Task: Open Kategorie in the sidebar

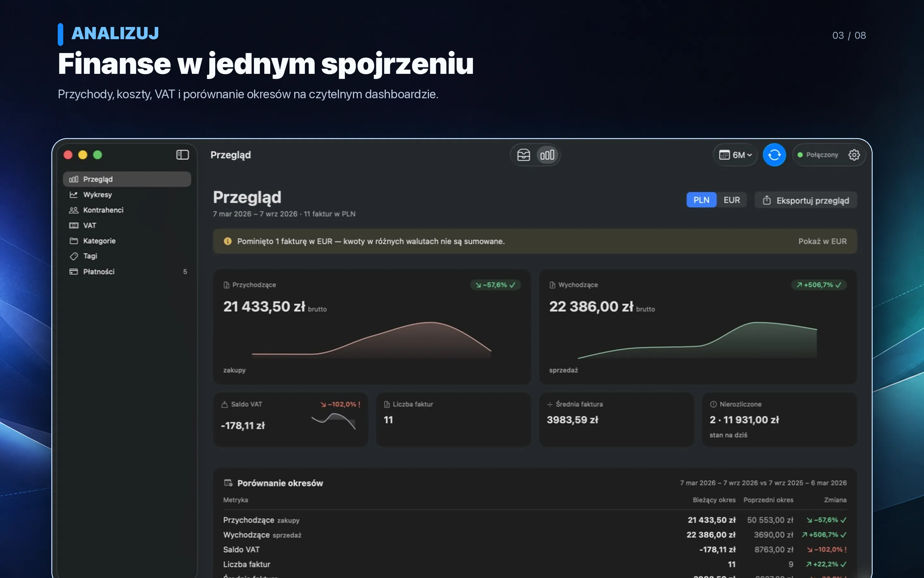Action: (x=127, y=241)
